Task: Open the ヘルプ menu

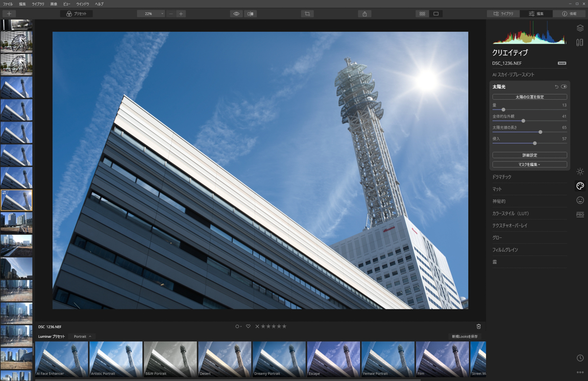Action: coord(99,4)
